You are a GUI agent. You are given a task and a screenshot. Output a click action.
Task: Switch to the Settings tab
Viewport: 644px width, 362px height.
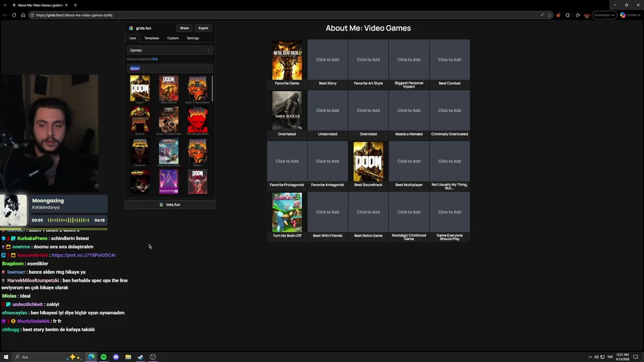click(193, 38)
